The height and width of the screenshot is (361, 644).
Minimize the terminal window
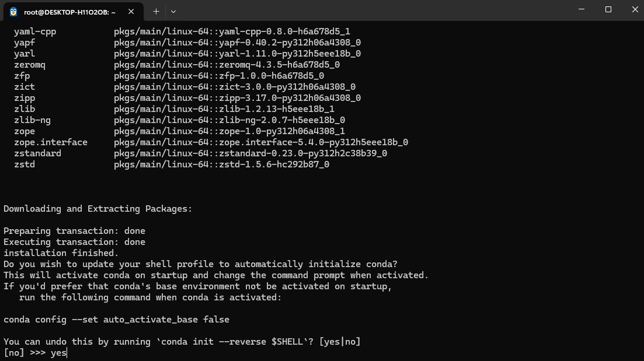coord(581,9)
